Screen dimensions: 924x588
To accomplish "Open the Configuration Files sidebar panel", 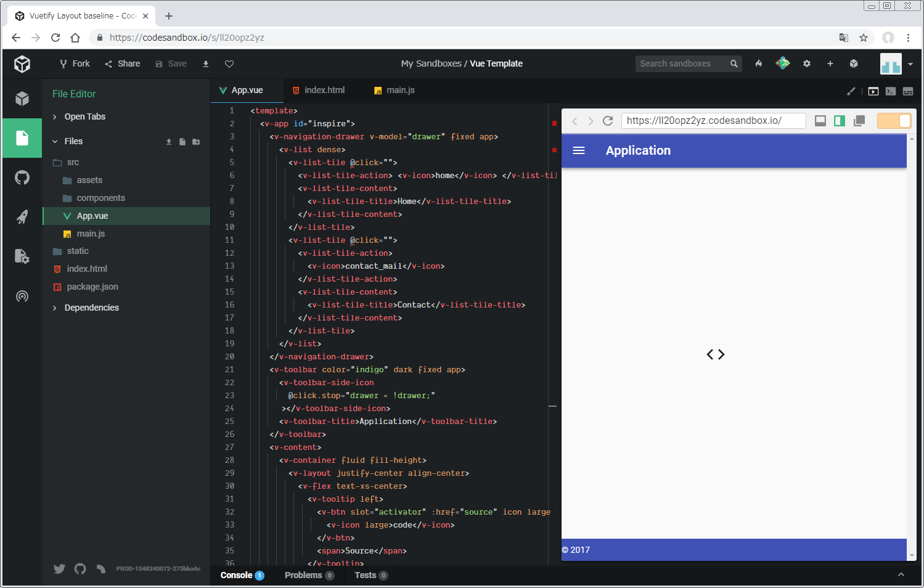I will 22,256.
